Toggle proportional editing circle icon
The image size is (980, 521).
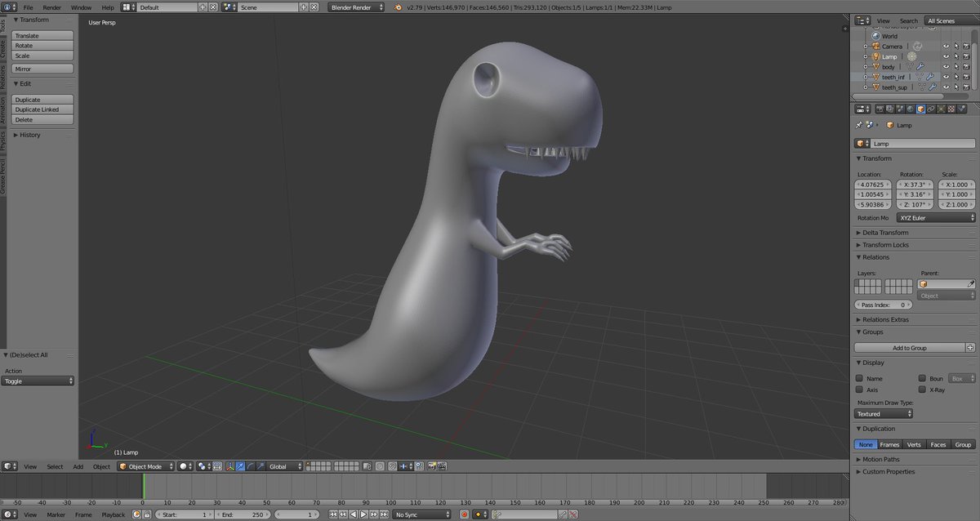coord(380,466)
